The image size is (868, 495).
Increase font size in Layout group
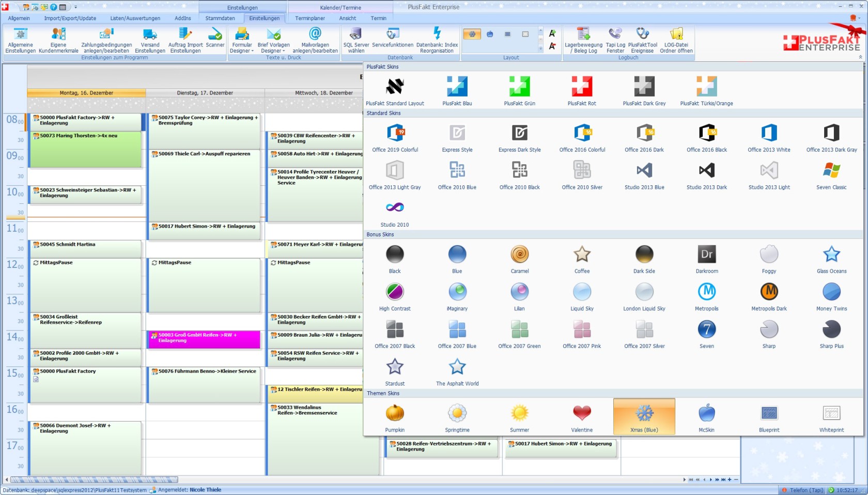coord(552,34)
